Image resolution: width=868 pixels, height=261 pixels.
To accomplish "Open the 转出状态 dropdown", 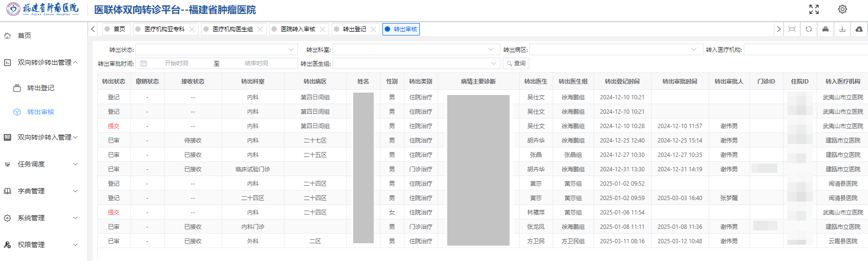I will (216, 49).
